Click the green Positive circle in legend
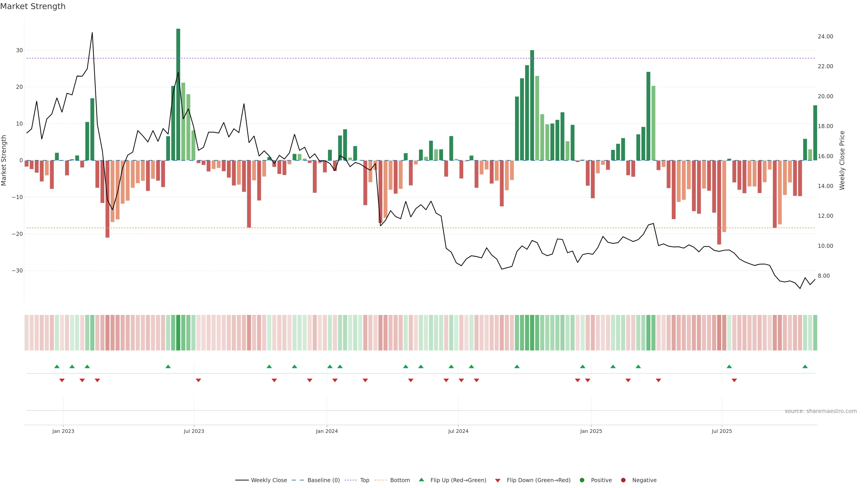This screenshot has width=868, height=488. pos(582,480)
